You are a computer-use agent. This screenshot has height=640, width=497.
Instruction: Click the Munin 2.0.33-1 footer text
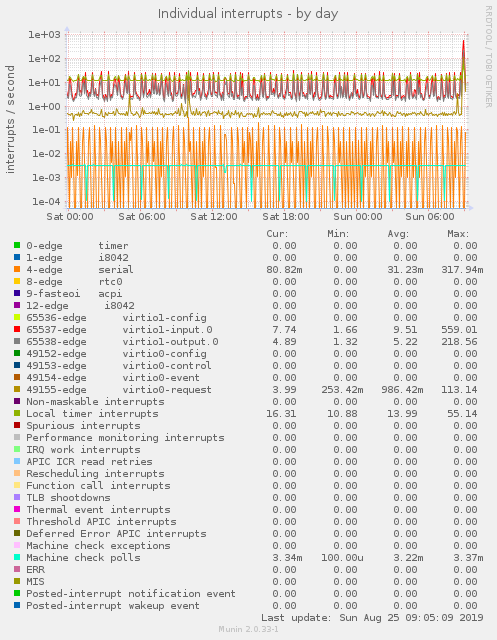tap(248, 629)
